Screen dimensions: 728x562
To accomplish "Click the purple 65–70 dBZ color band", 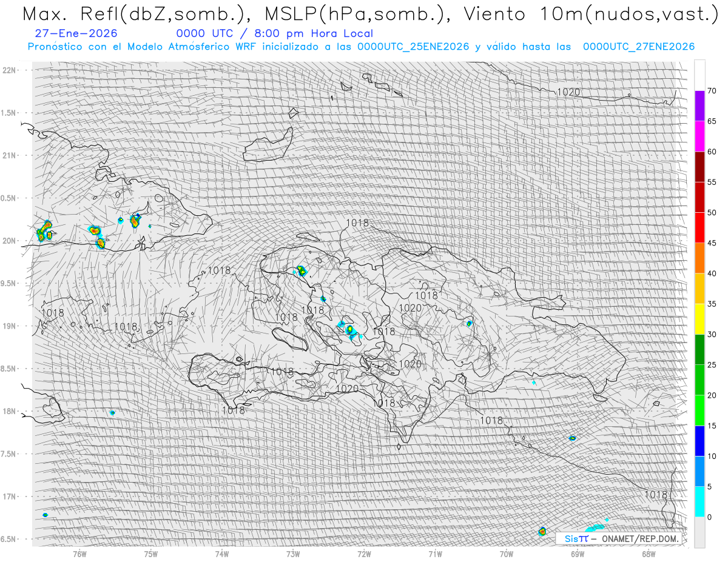I will pyautogui.click(x=699, y=106).
